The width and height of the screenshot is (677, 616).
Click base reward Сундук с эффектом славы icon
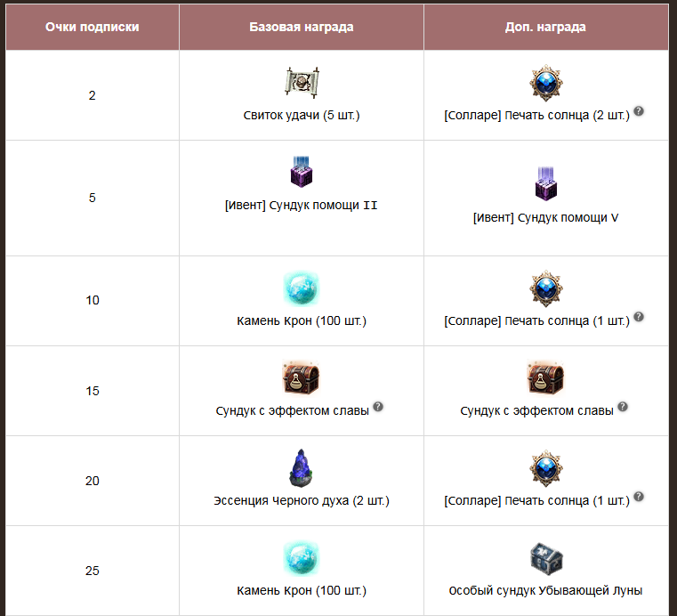click(302, 378)
